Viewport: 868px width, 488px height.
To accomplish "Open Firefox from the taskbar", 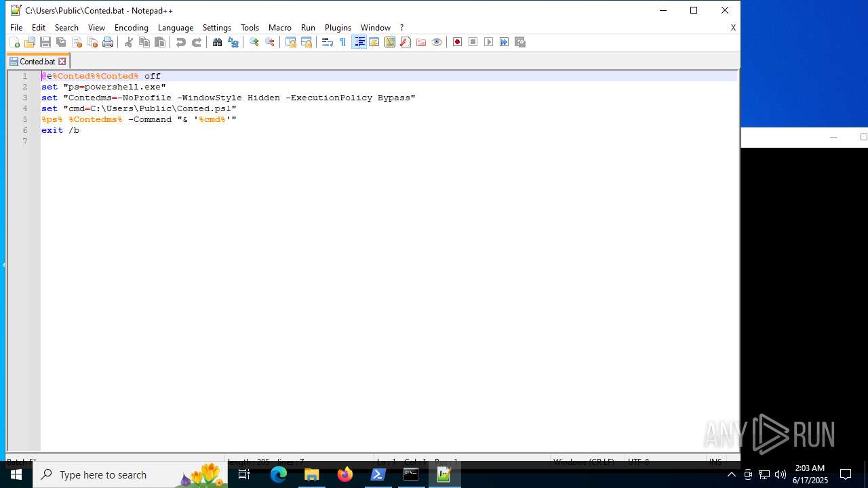I will 345,474.
